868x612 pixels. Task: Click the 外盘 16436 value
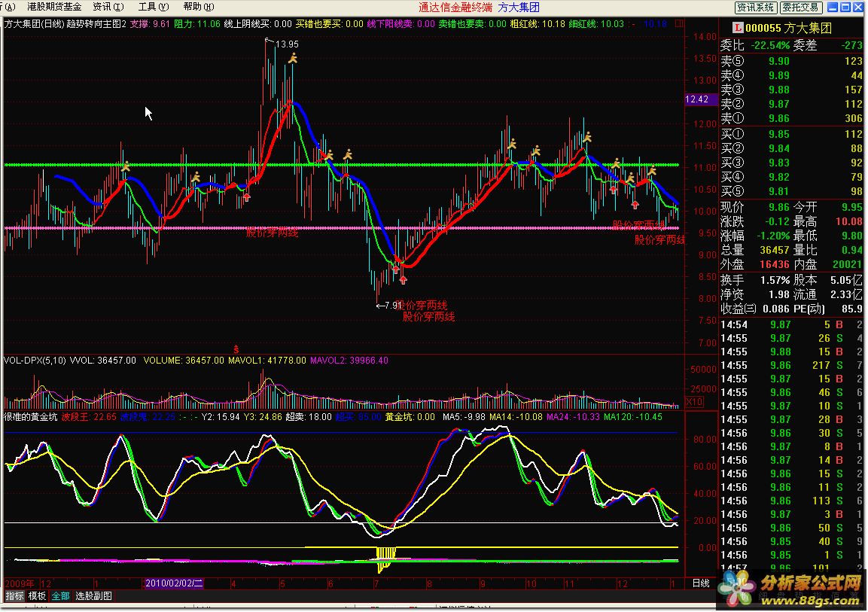click(x=774, y=264)
